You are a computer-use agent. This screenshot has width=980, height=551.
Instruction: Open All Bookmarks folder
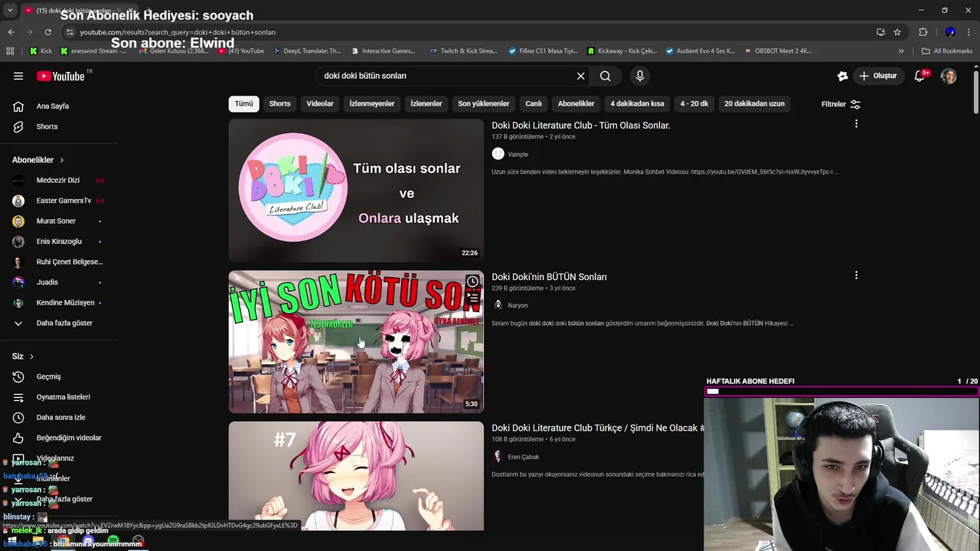point(947,51)
